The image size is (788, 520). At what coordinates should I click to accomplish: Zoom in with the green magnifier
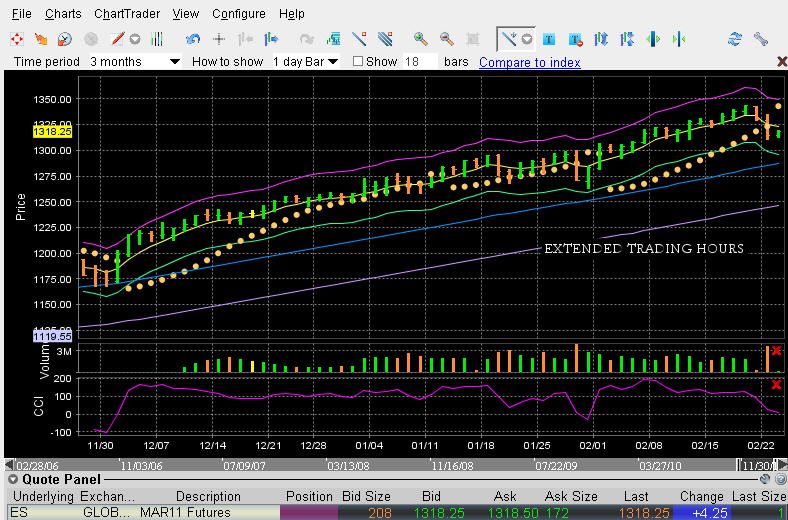421,39
